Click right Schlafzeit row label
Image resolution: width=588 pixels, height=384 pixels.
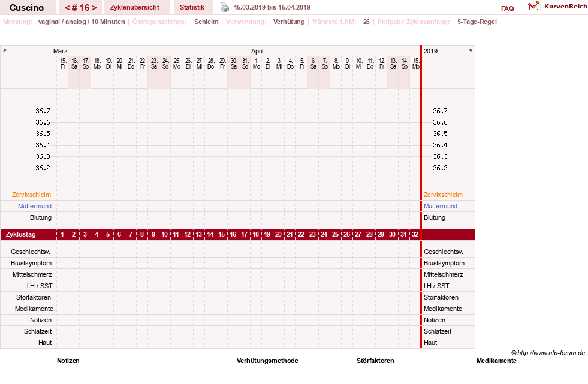[x=438, y=331]
